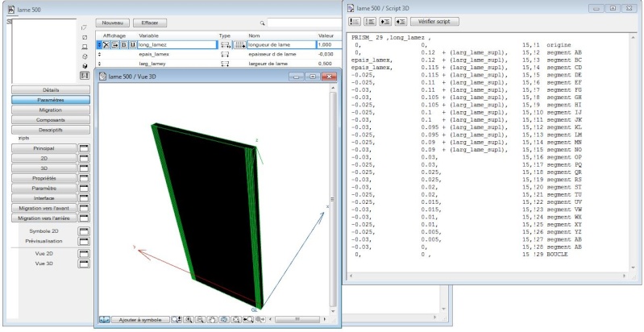
Task: Click window icon next to Symbole 2D
Action: click(x=84, y=231)
